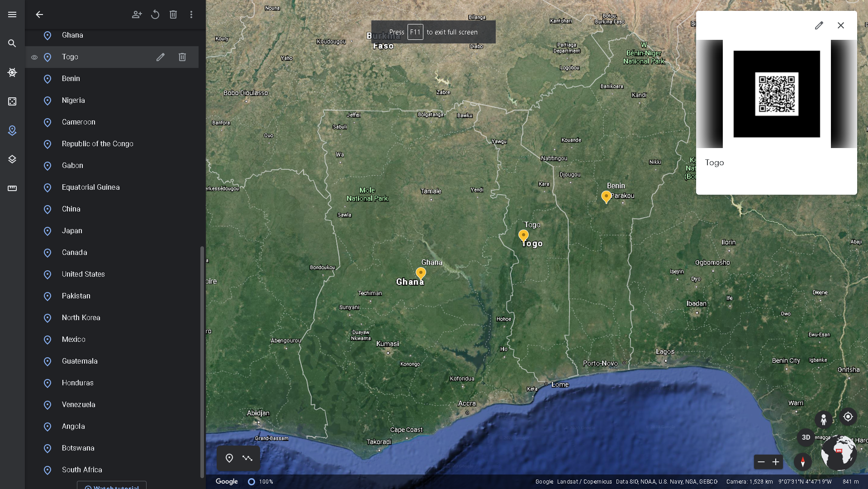
Task: Select the Measure distance ruler tool
Action: [x=12, y=188]
